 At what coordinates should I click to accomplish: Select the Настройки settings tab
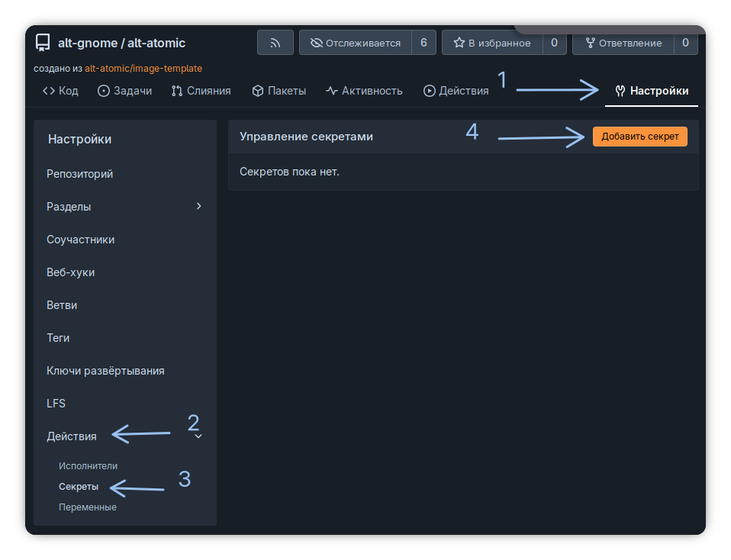tap(652, 91)
